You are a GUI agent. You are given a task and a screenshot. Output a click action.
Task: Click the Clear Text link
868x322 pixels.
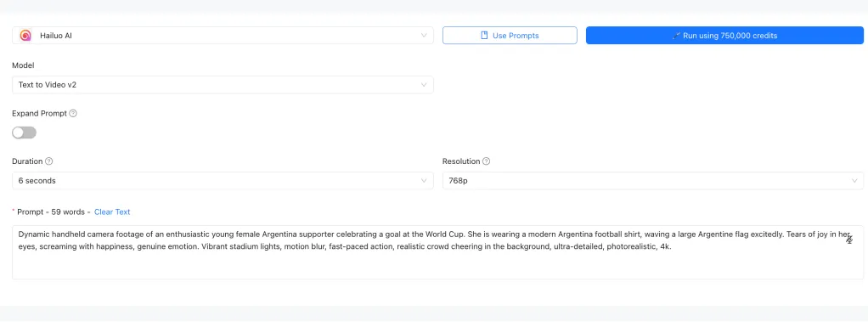[x=112, y=212]
